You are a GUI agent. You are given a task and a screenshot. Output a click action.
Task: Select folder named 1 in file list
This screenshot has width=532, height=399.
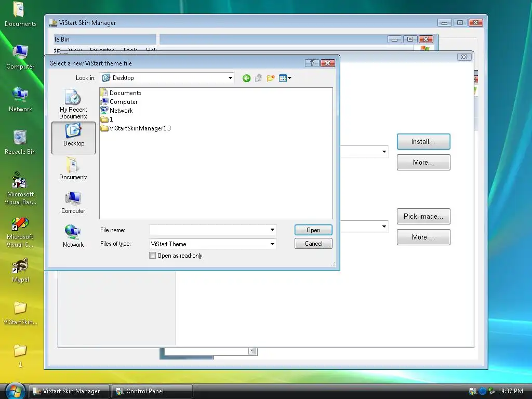tap(107, 119)
